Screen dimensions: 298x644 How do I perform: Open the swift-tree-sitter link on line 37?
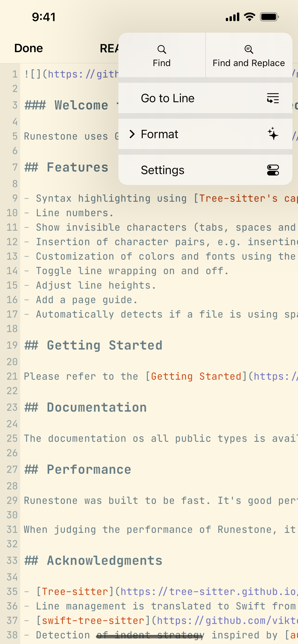tap(93, 621)
